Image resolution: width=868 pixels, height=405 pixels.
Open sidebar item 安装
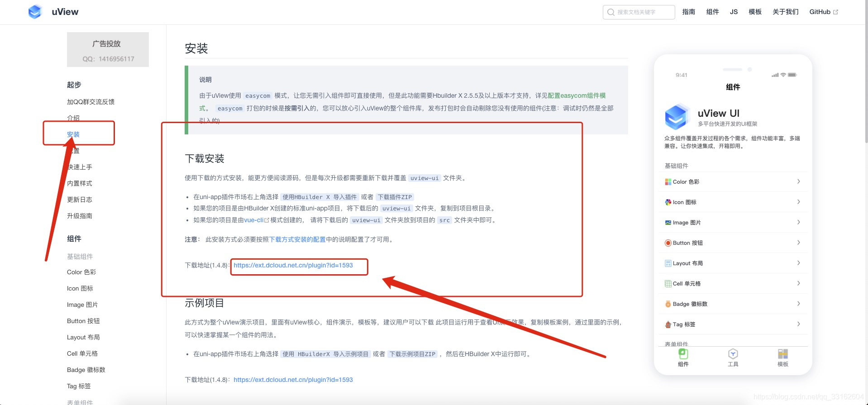click(73, 135)
